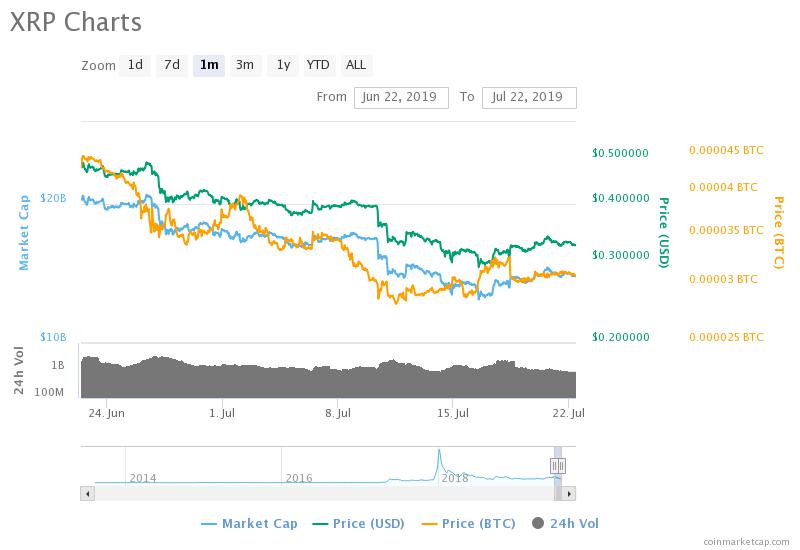Click the navigator range handle
This screenshot has height=550, width=800.
[557, 465]
